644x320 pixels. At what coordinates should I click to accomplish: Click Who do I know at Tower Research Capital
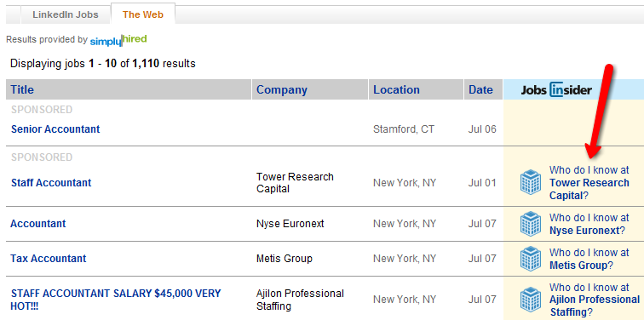tap(589, 183)
